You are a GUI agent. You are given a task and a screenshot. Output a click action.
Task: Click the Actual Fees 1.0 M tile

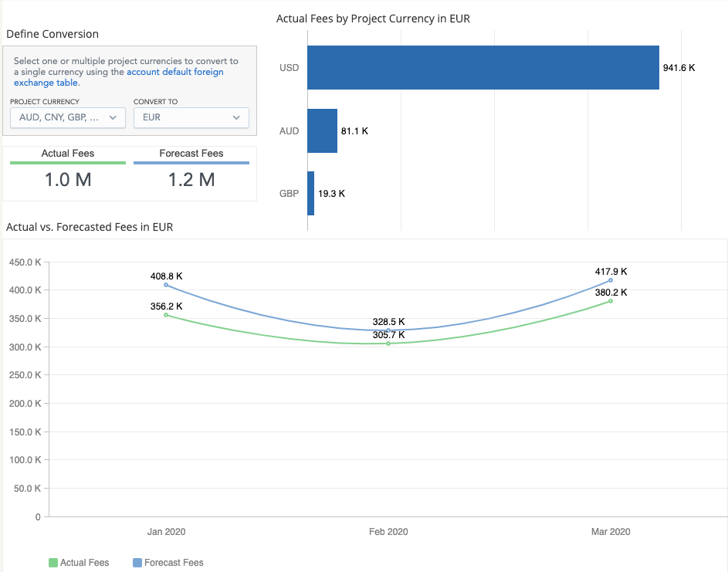pos(68,170)
